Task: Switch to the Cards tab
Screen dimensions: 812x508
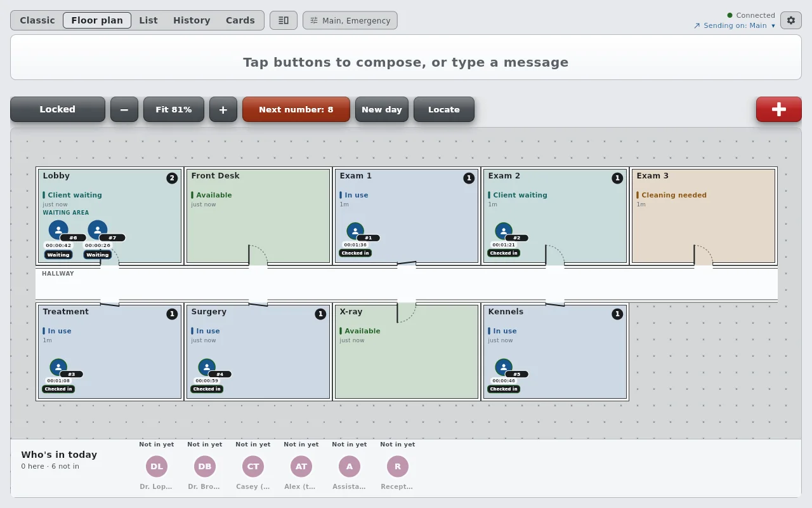Action: [240, 20]
